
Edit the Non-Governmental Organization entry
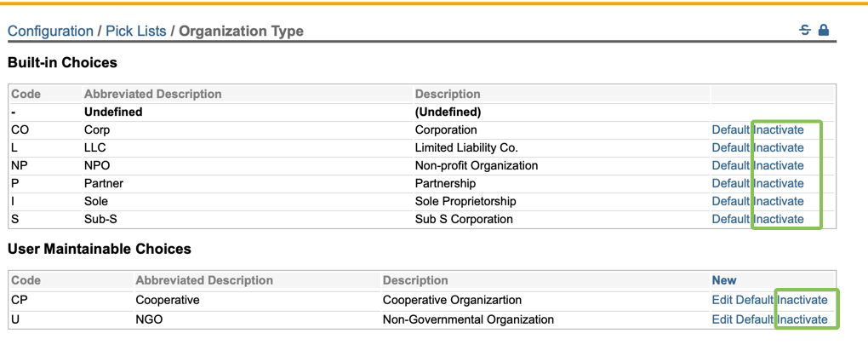click(x=722, y=319)
